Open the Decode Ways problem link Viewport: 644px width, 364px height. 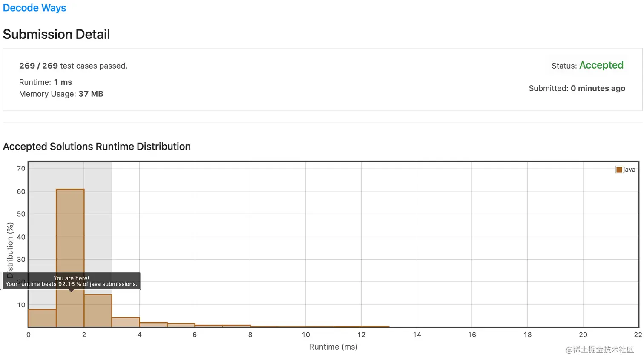coord(34,8)
